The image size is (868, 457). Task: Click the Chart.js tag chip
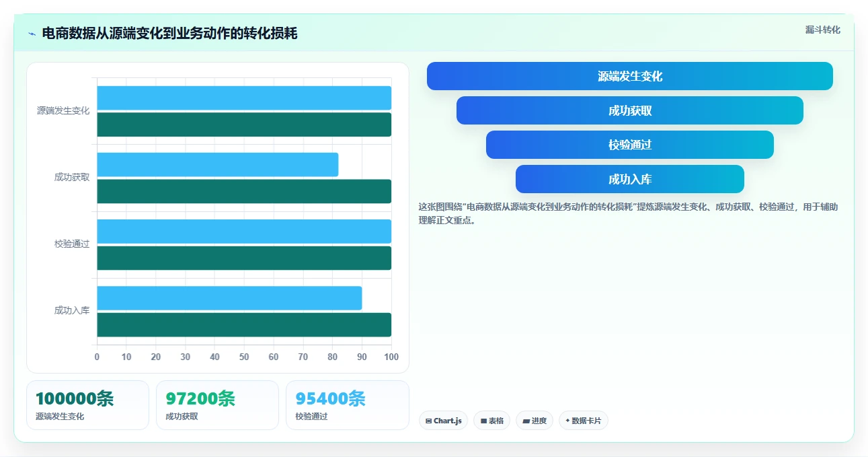pyautogui.click(x=443, y=421)
